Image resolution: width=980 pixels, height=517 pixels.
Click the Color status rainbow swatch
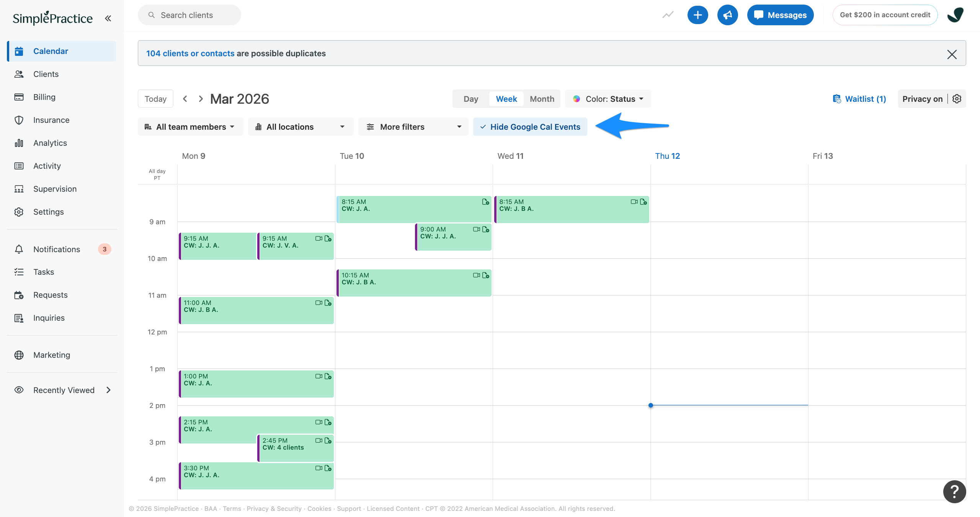coord(577,99)
